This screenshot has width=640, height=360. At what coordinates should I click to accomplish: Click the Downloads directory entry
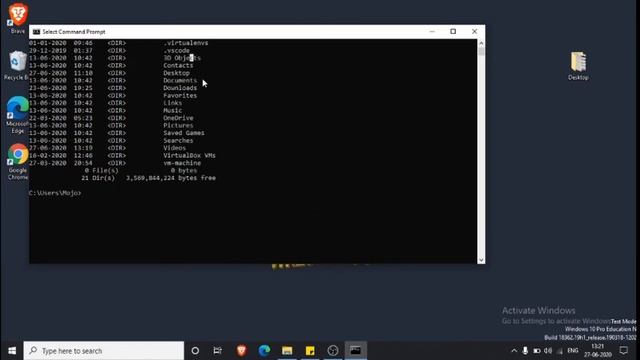[180, 88]
